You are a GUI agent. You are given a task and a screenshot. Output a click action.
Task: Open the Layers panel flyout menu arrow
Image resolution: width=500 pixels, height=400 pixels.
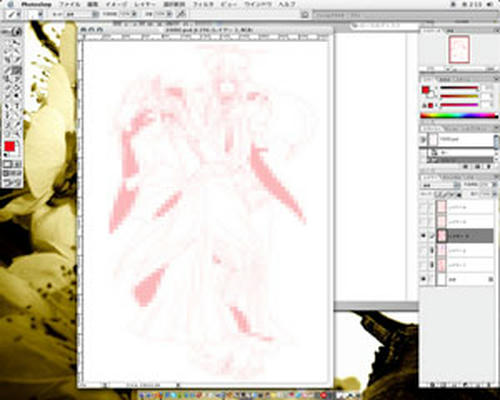496,177
